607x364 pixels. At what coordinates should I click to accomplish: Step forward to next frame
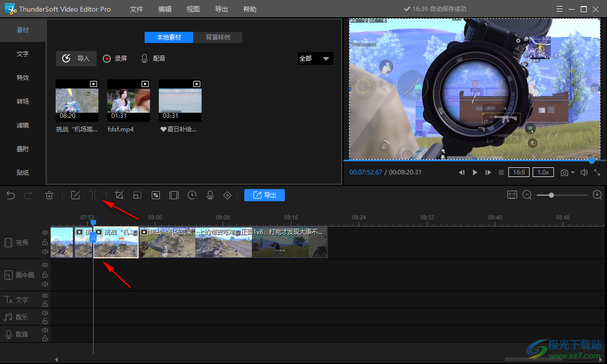click(x=488, y=172)
